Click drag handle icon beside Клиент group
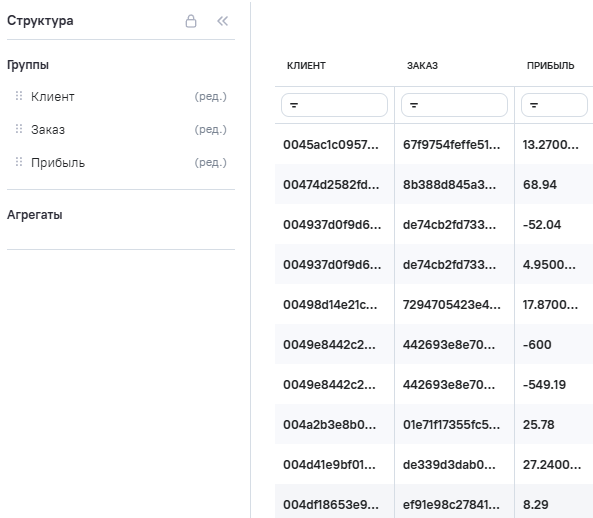Image resolution: width=593 pixels, height=518 pixels. click(19, 96)
